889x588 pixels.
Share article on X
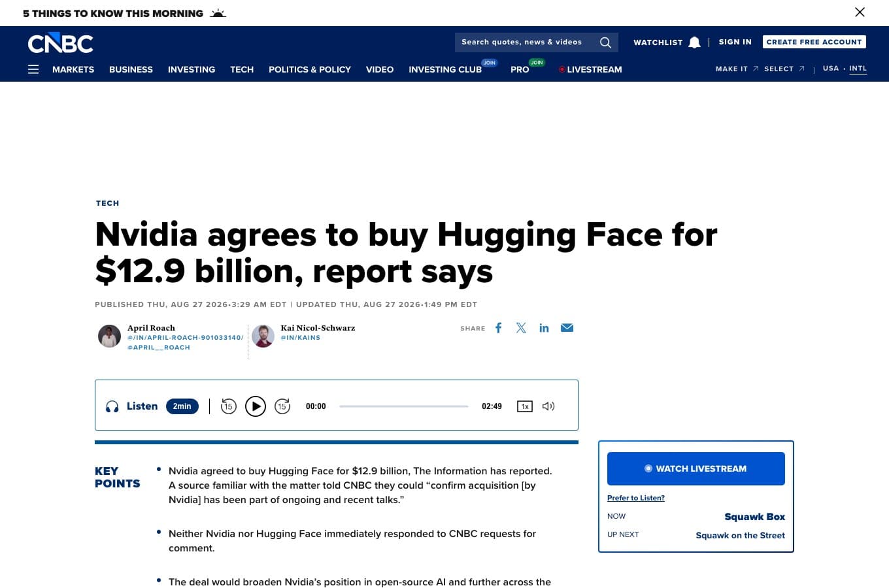coord(521,328)
